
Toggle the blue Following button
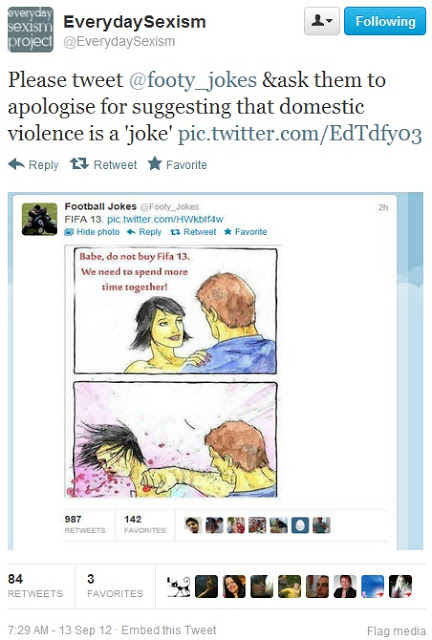385,21
